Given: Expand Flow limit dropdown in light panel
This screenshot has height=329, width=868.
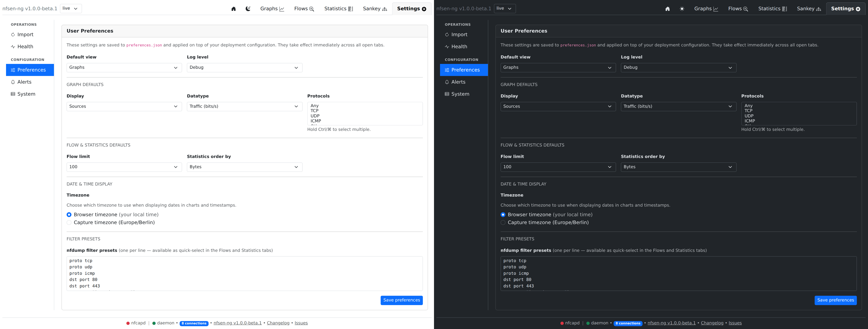Looking at the screenshot, I should pyautogui.click(x=124, y=167).
